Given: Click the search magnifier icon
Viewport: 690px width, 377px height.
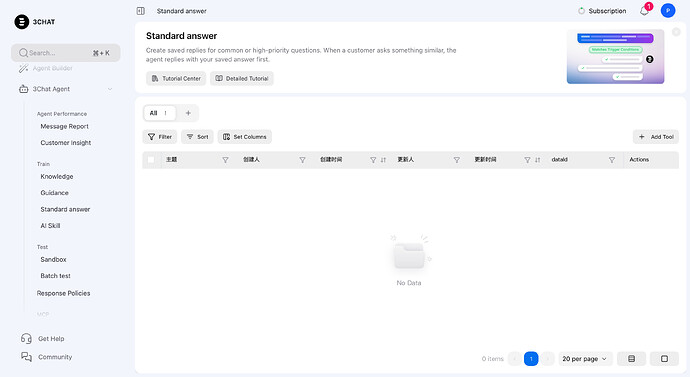Looking at the screenshot, I should [23, 53].
